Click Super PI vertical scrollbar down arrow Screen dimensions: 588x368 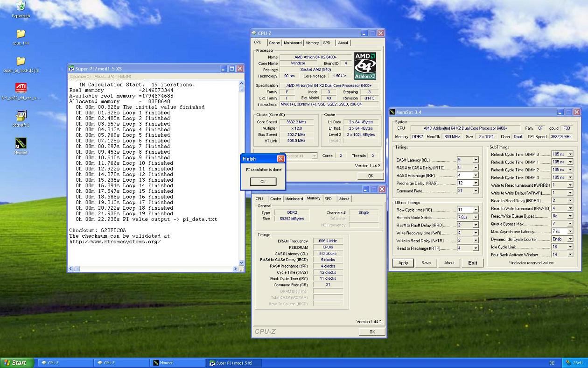(241, 263)
